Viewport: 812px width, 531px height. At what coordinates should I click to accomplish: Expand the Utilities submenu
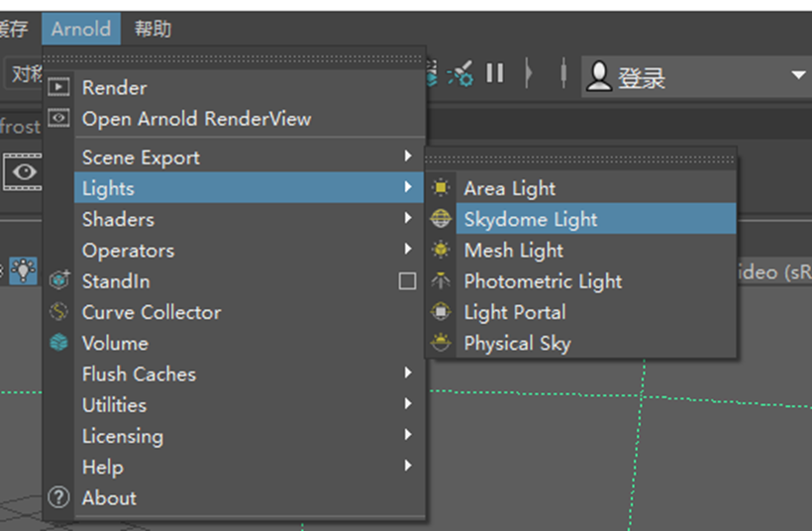pyautogui.click(x=251, y=405)
